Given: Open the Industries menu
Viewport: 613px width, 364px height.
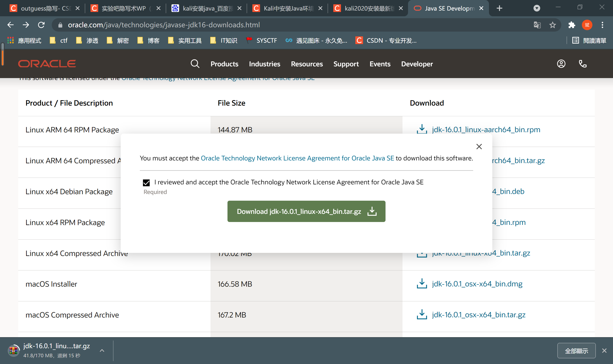Looking at the screenshot, I should pos(265,64).
